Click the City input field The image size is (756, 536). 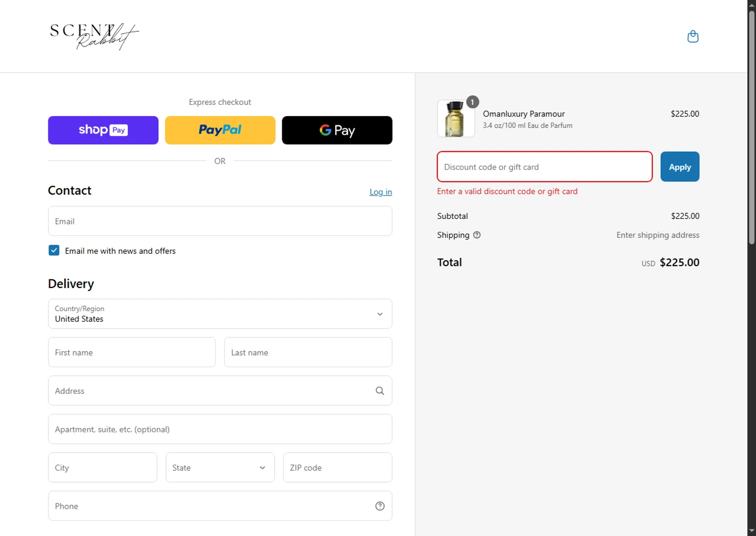pyautogui.click(x=103, y=467)
